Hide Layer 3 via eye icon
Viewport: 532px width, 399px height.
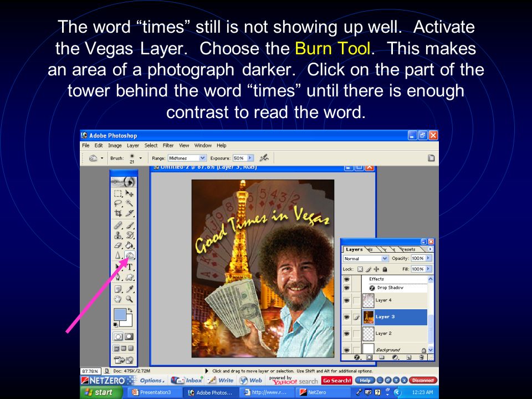[346, 317]
